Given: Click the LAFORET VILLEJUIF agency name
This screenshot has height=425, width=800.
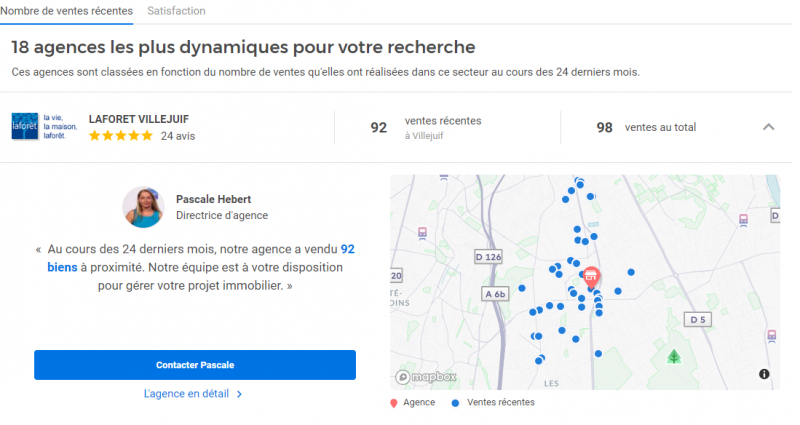Looking at the screenshot, I should tap(141, 117).
